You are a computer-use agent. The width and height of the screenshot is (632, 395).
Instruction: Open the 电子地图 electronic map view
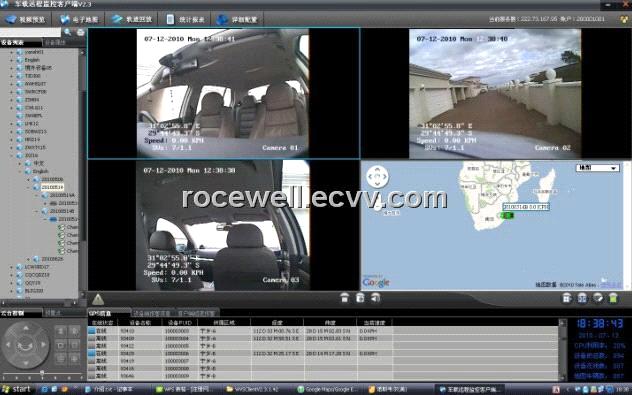(x=79, y=19)
